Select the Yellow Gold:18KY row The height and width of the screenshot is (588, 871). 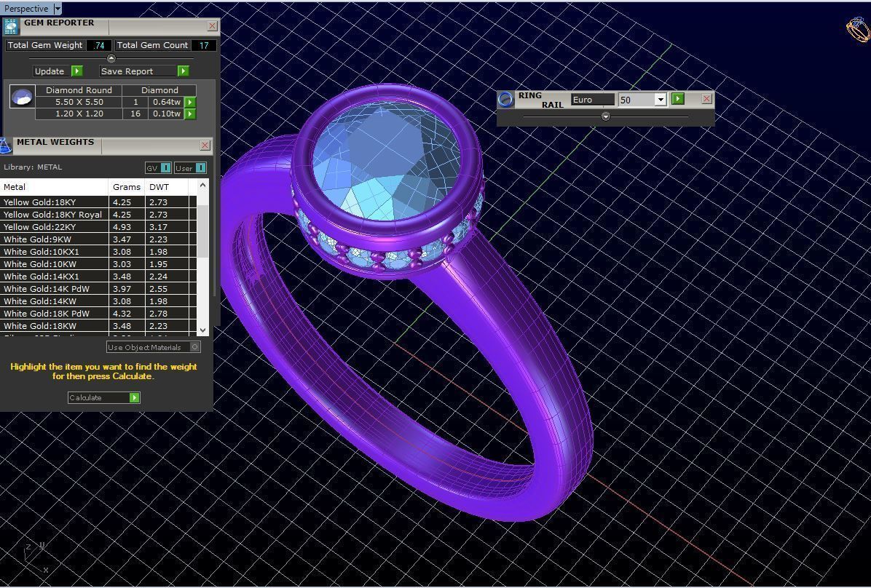[x=98, y=202]
